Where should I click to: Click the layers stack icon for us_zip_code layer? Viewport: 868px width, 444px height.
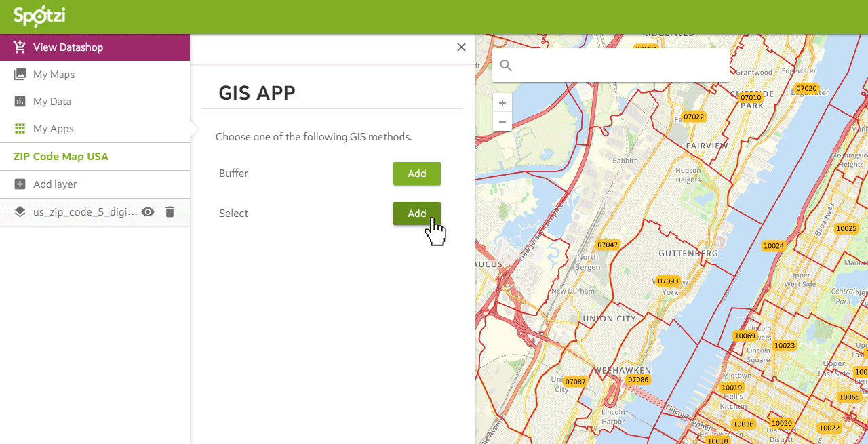click(20, 212)
